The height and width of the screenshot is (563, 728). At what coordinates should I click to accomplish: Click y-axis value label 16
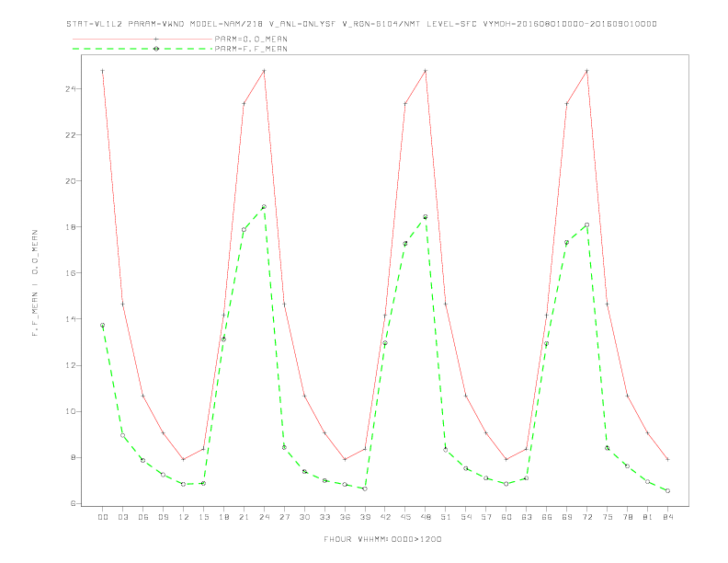pos(71,273)
